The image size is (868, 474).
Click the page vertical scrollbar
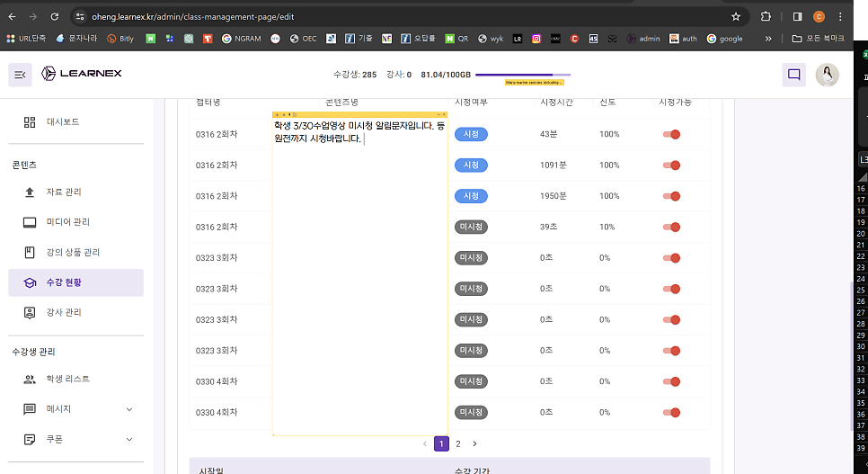point(850,354)
